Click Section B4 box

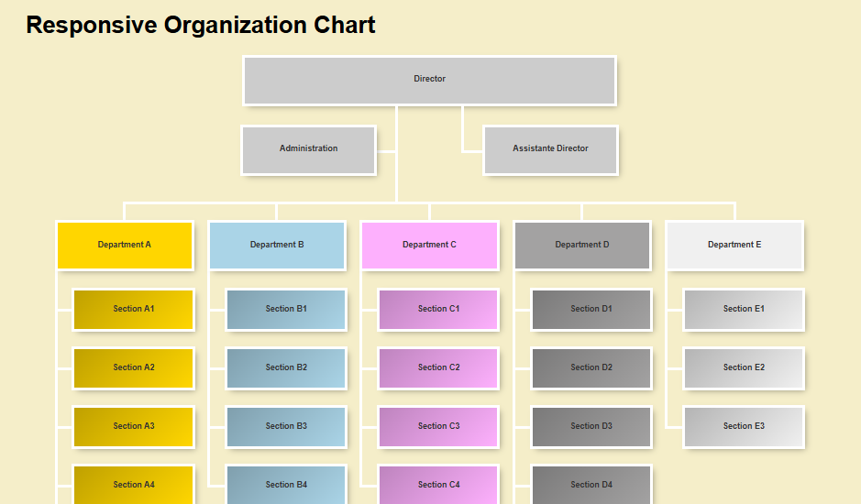click(x=286, y=484)
